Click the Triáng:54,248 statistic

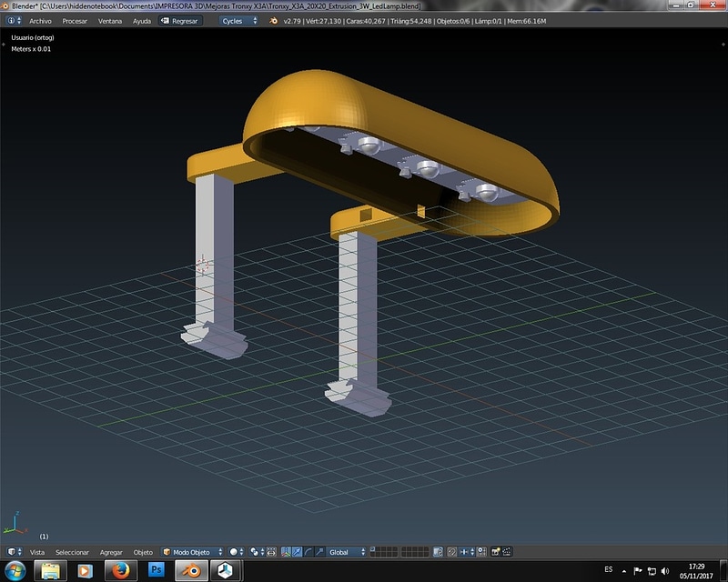[x=411, y=21]
